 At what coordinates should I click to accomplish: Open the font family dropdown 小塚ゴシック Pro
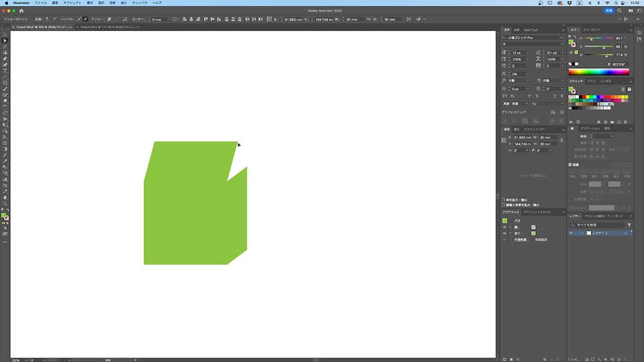[x=561, y=37]
